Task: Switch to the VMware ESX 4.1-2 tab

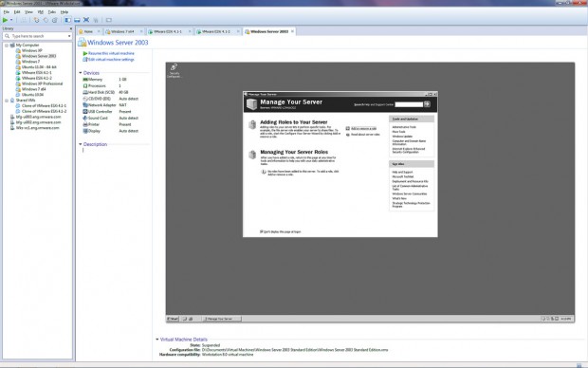Action: coord(215,31)
